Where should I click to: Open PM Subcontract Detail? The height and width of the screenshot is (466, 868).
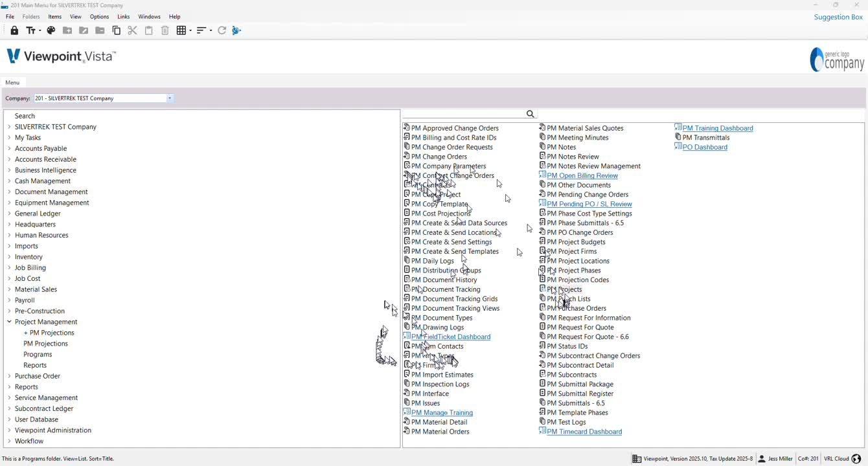pos(580,365)
